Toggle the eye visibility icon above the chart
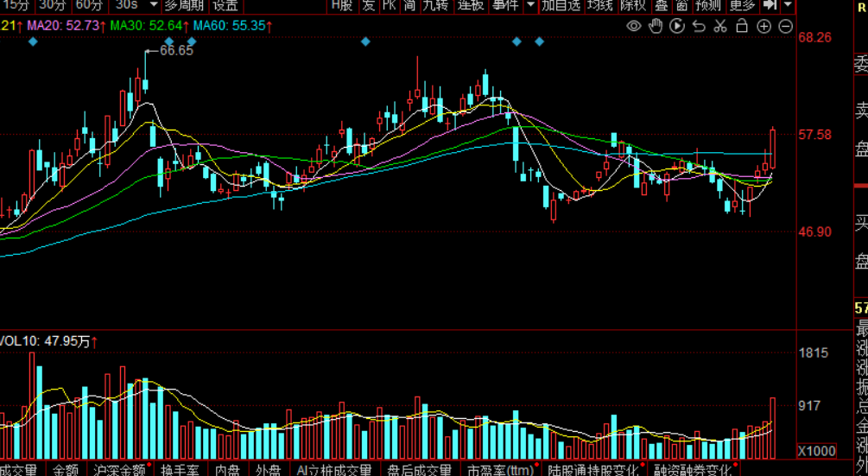The image size is (868, 476). click(x=633, y=26)
